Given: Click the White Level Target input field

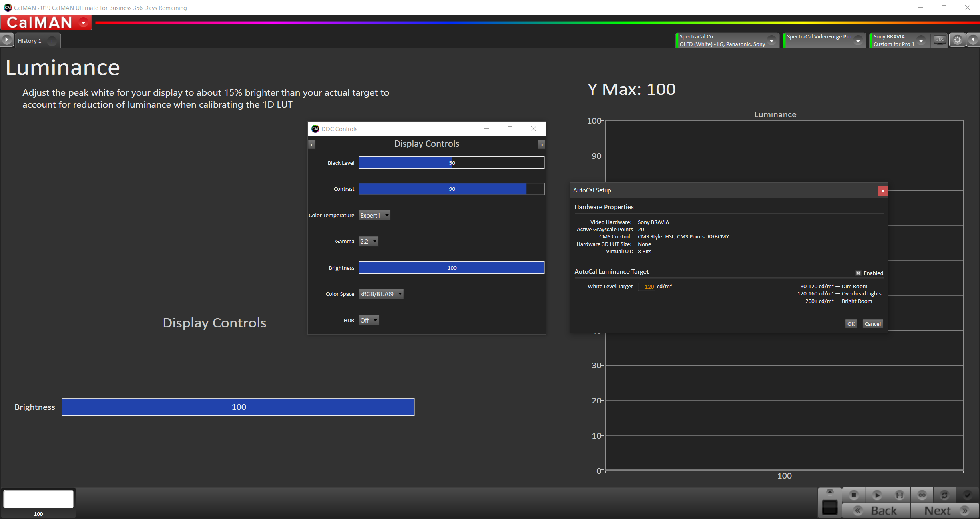Looking at the screenshot, I should pos(646,287).
